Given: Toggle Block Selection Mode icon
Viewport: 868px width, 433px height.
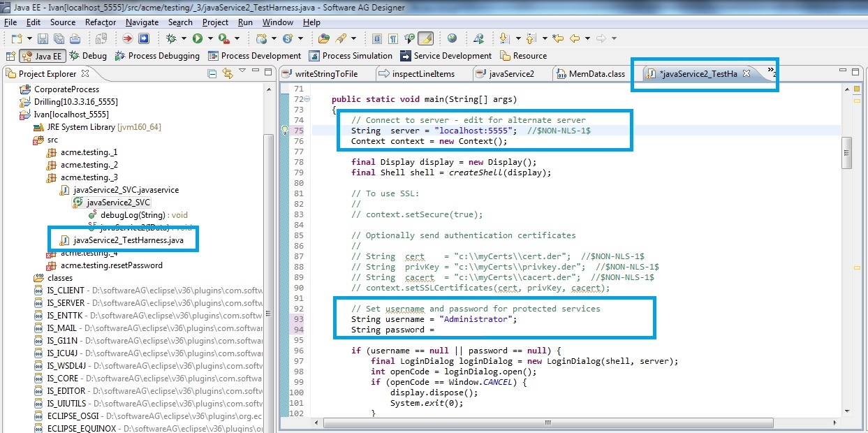Looking at the screenshot, I should [376, 38].
